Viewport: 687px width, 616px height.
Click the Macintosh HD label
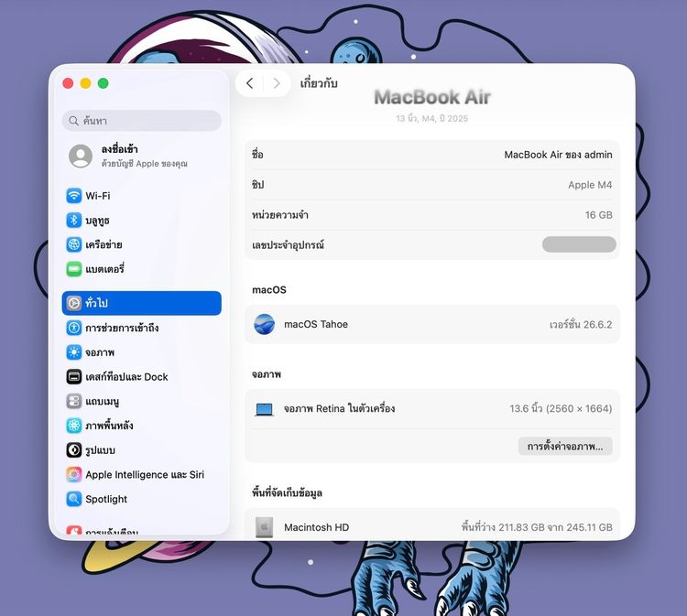click(316, 527)
